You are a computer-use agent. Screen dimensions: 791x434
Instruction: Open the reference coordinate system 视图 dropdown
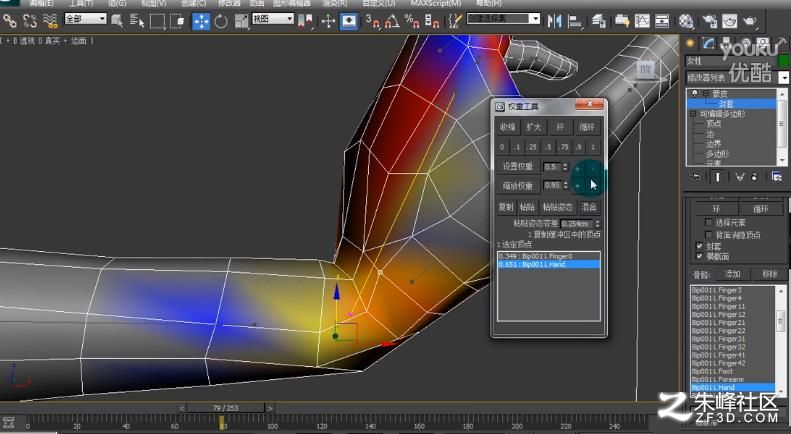click(272, 19)
